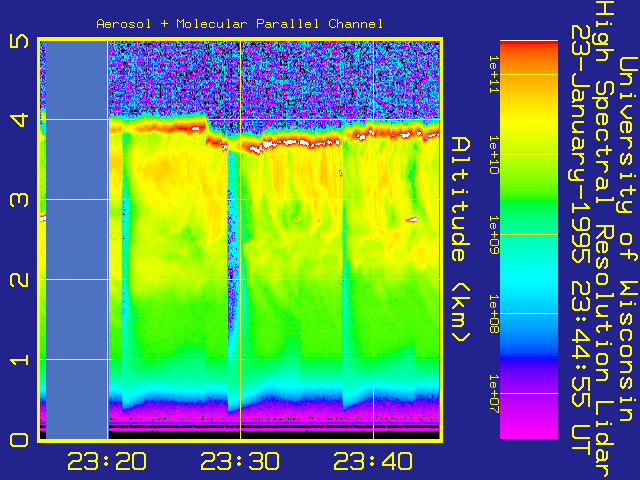Click the small red-white spot near 23:43 below 3 km

[x=412, y=220]
